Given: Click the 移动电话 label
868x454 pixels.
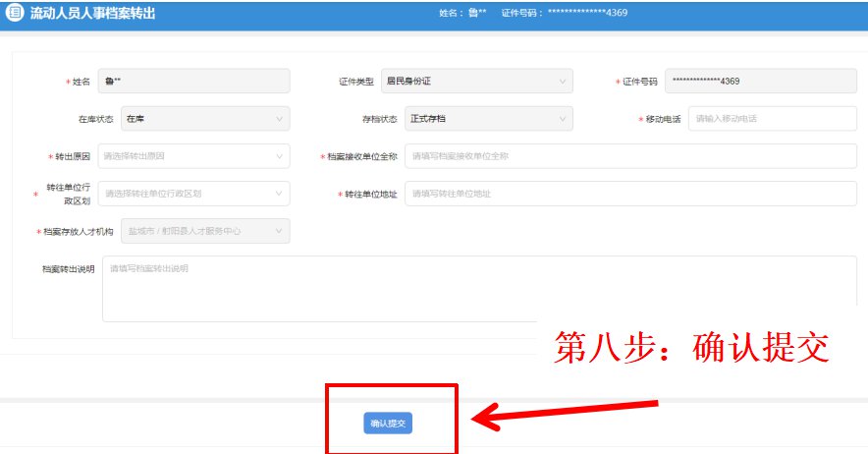Looking at the screenshot, I should (663, 119).
